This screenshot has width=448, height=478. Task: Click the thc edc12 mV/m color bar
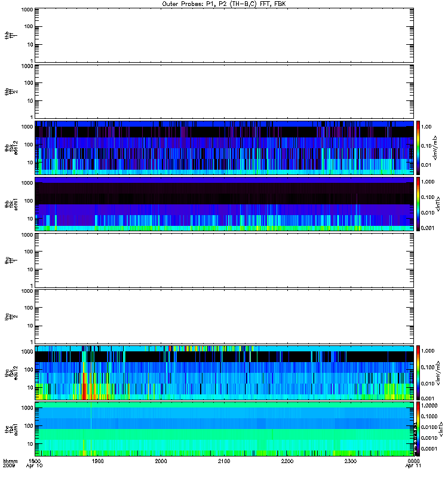(418, 373)
